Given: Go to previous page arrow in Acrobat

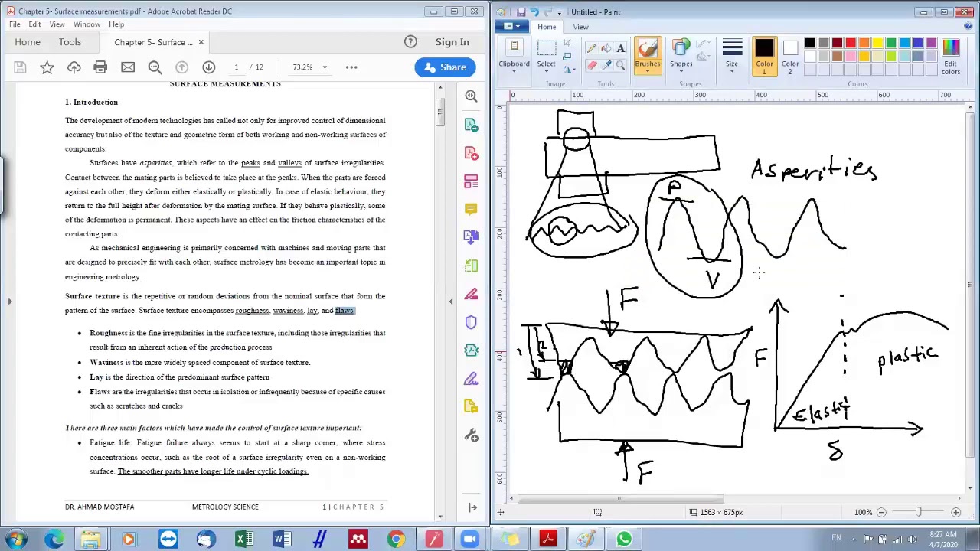Looking at the screenshot, I should (x=181, y=67).
